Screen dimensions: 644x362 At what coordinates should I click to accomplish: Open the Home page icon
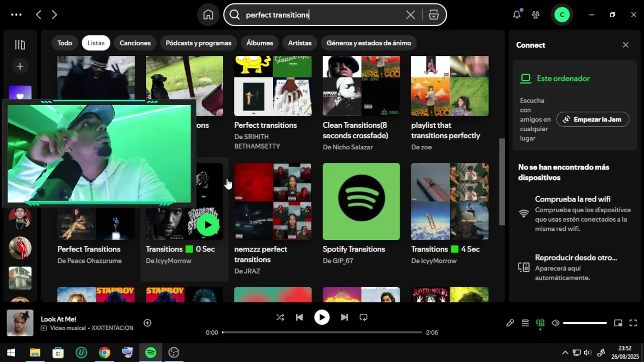tap(208, 15)
